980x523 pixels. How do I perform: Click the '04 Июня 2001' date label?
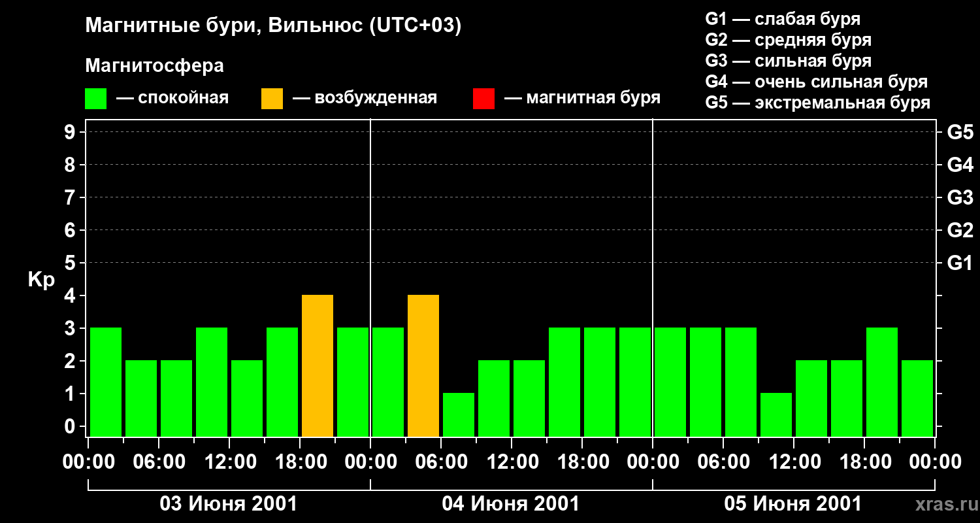click(511, 504)
